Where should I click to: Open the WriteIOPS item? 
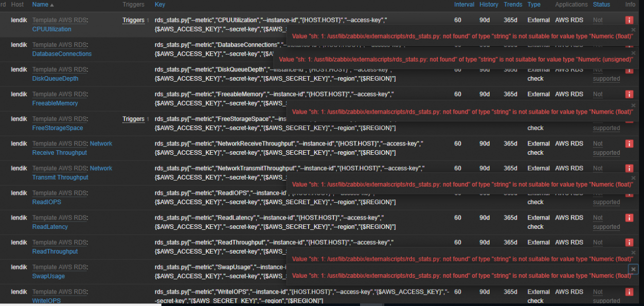point(46,301)
